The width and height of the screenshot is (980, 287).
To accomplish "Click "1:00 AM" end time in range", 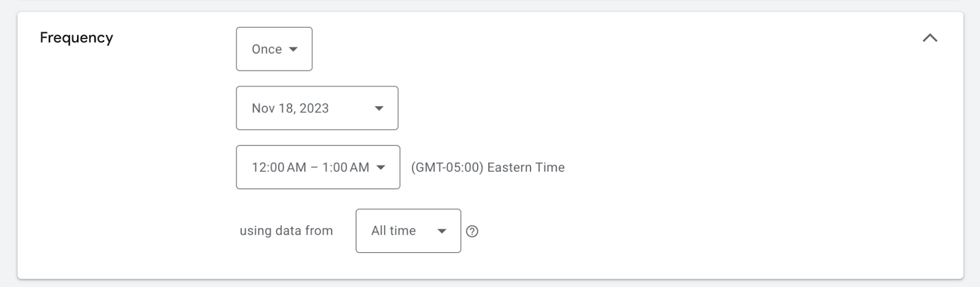I will [346, 168].
